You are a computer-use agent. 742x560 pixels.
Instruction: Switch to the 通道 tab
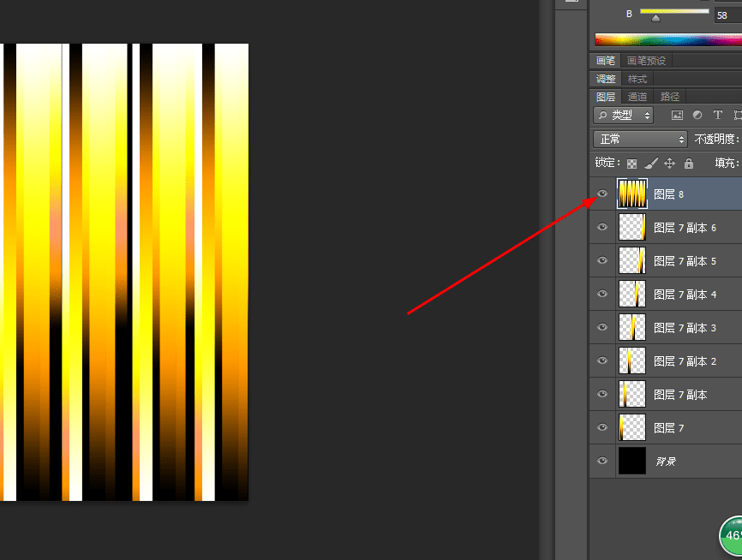point(637,97)
